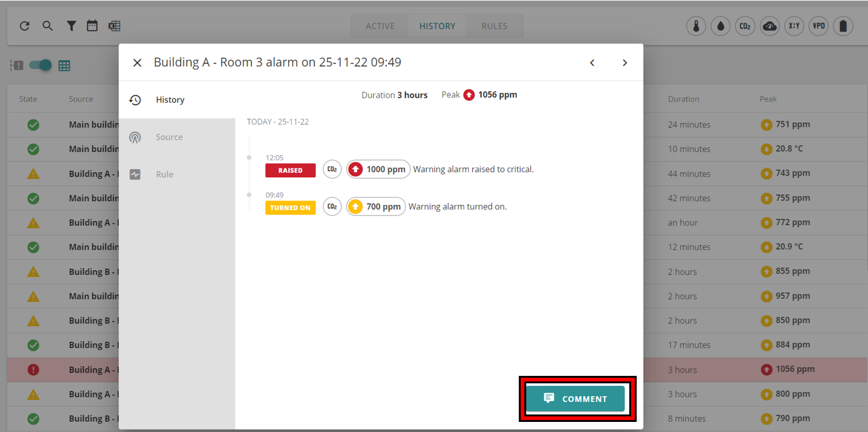This screenshot has height=432, width=868.
Task: Click the COMMENT button
Action: click(576, 399)
